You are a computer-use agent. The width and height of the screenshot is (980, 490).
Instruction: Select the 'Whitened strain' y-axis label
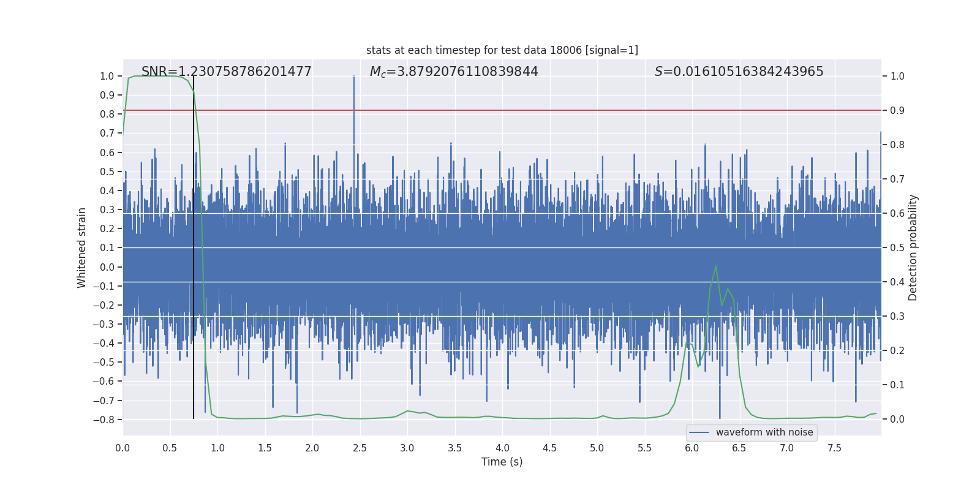click(x=82, y=247)
